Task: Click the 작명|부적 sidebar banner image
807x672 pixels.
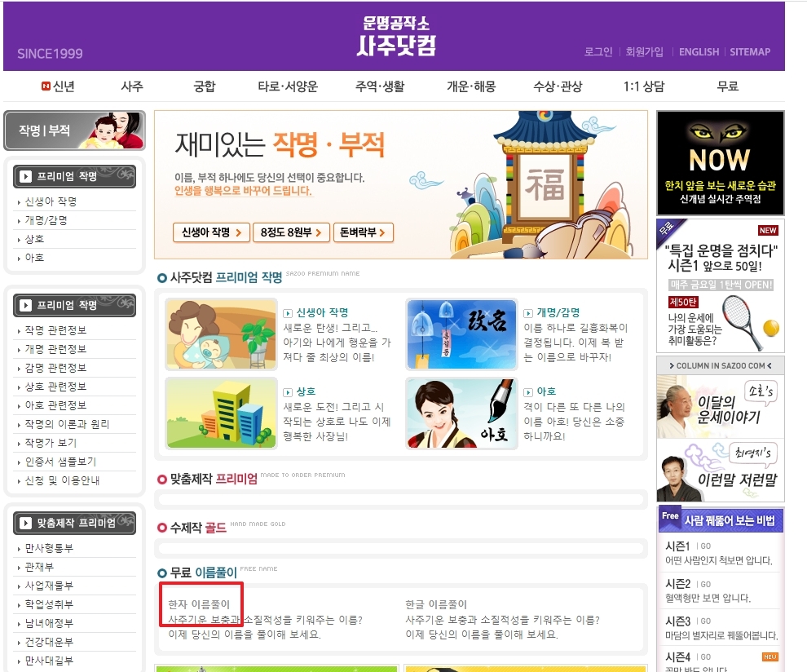Action: [x=75, y=130]
